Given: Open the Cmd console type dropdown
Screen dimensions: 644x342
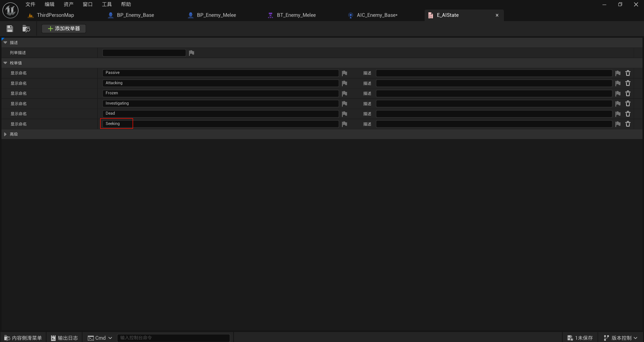Looking at the screenshot, I should pyautogui.click(x=100, y=338).
